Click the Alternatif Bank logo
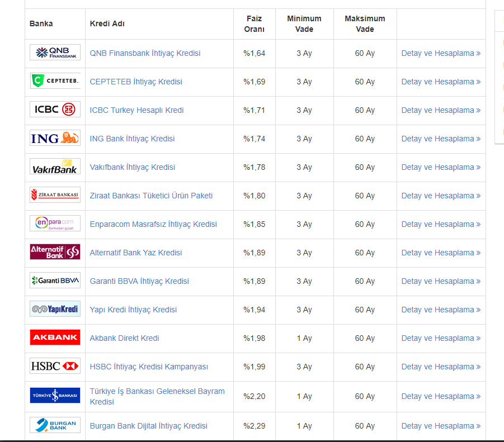504x442 pixels. (x=55, y=251)
